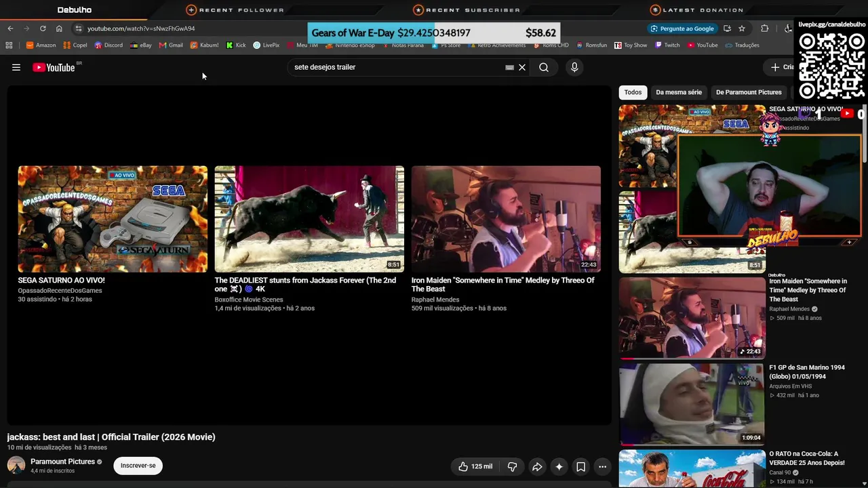Screen dimensions: 868x488
Task: Open the Copel bookmark
Action: pos(75,45)
